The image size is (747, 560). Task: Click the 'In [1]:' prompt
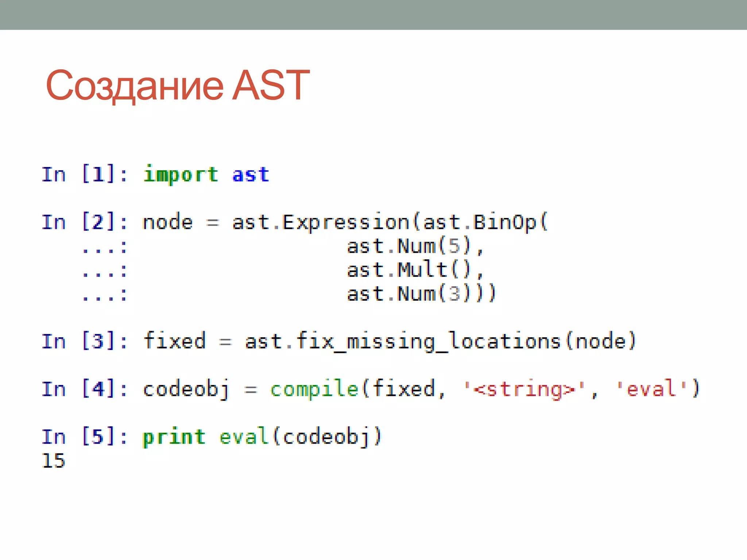85,174
